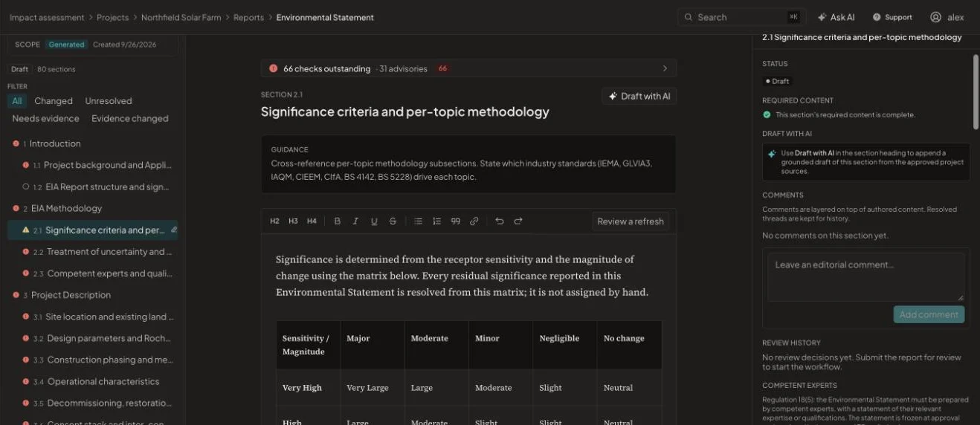Click the '80 sections' label
This screenshot has width=980, height=425.
click(57, 69)
